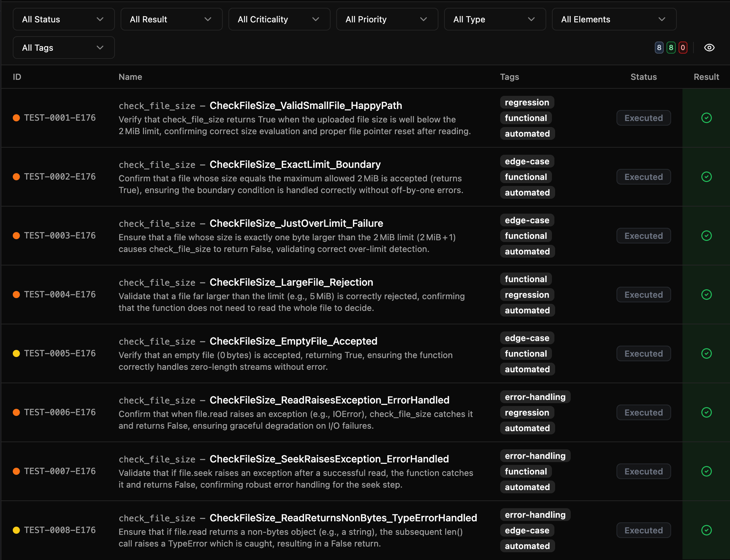
Task: Click yellow priority dot of TEST-0005-E176
Action: click(16, 353)
